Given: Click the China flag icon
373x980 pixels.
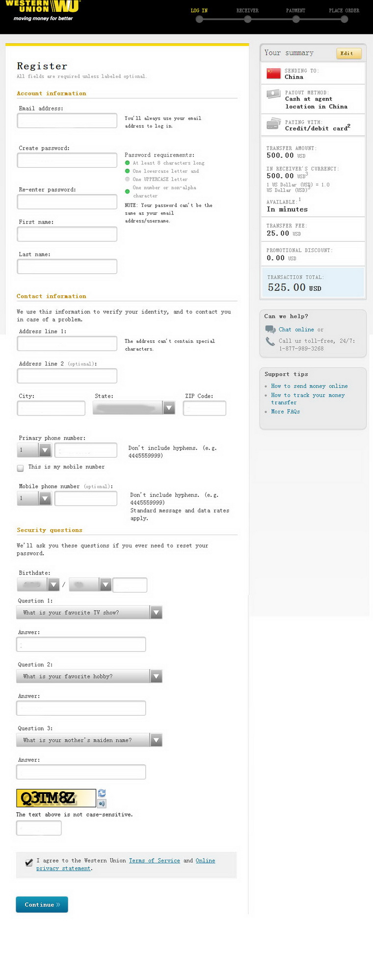Looking at the screenshot, I should tap(273, 74).
